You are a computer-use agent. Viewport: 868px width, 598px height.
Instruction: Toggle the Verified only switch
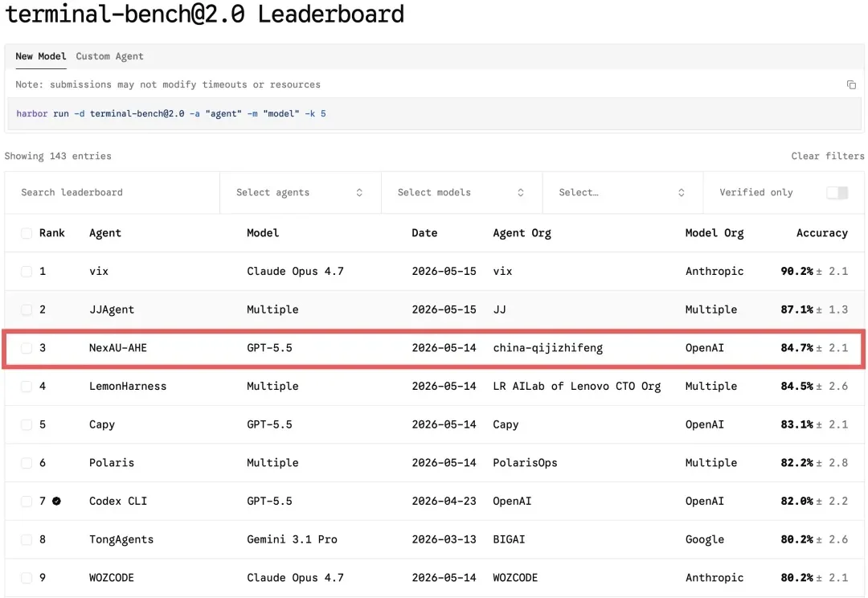(837, 193)
